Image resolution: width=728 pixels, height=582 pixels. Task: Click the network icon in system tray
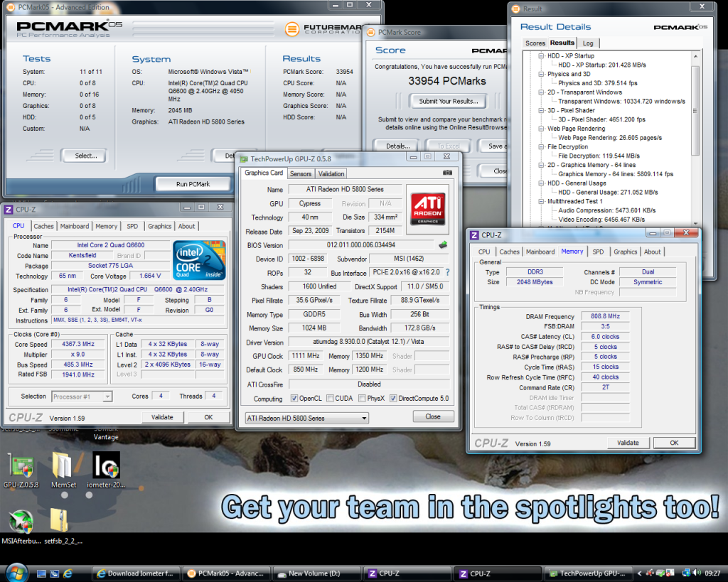(x=686, y=573)
